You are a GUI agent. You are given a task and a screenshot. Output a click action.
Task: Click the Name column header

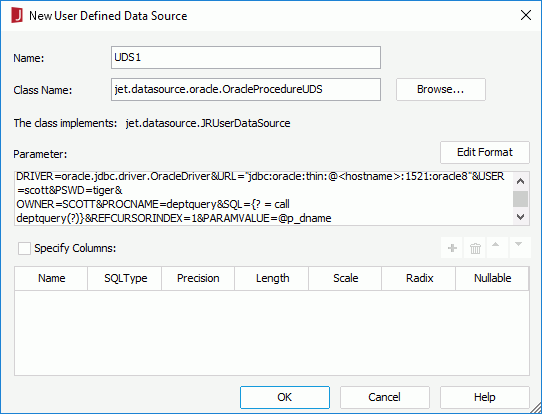point(51,278)
